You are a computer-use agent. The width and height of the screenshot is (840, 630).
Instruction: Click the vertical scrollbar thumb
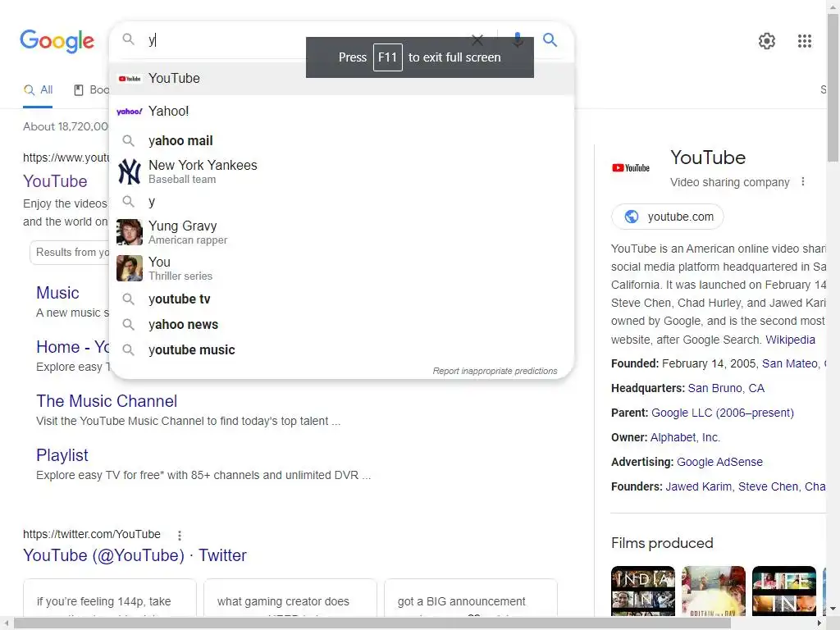click(x=833, y=87)
